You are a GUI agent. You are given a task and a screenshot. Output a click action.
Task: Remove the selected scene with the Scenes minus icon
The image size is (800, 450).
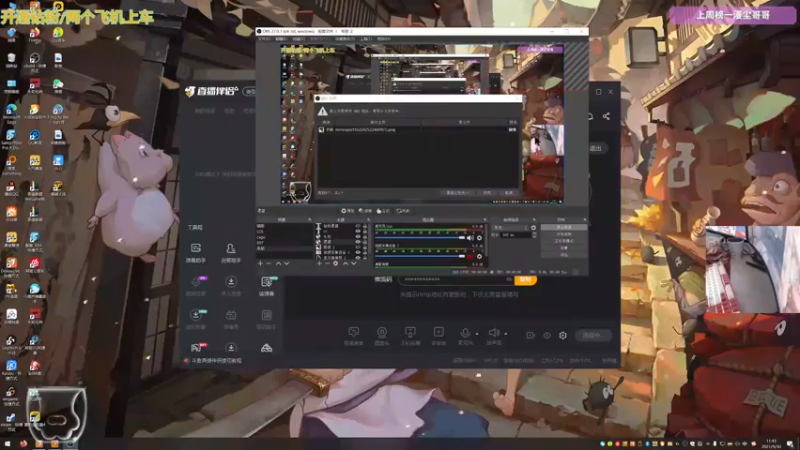click(x=268, y=263)
